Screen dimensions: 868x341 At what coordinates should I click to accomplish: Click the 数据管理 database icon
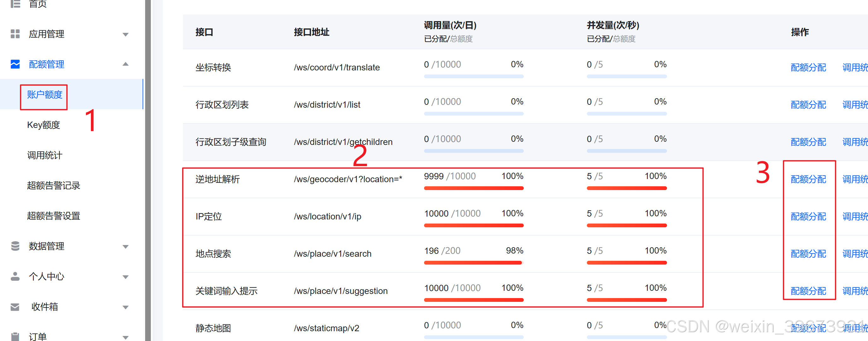(15, 246)
